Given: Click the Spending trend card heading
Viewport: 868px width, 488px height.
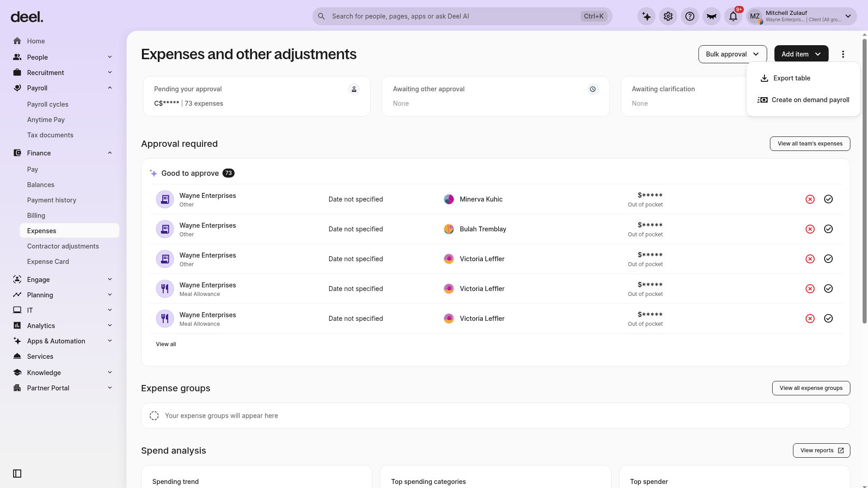Looking at the screenshot, I should [175, 482].
